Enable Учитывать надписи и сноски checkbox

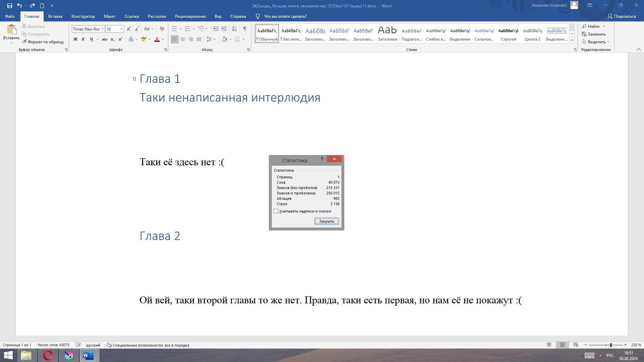pos(276,211)
